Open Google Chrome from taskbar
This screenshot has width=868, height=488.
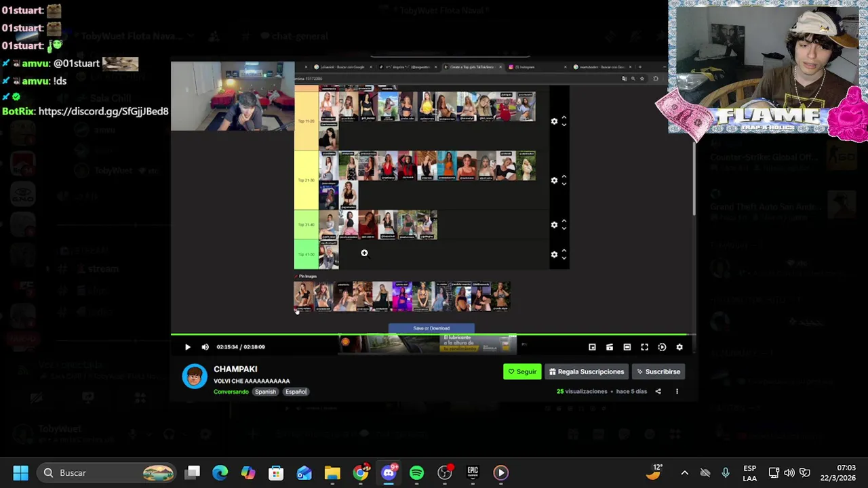pos(361,472)
